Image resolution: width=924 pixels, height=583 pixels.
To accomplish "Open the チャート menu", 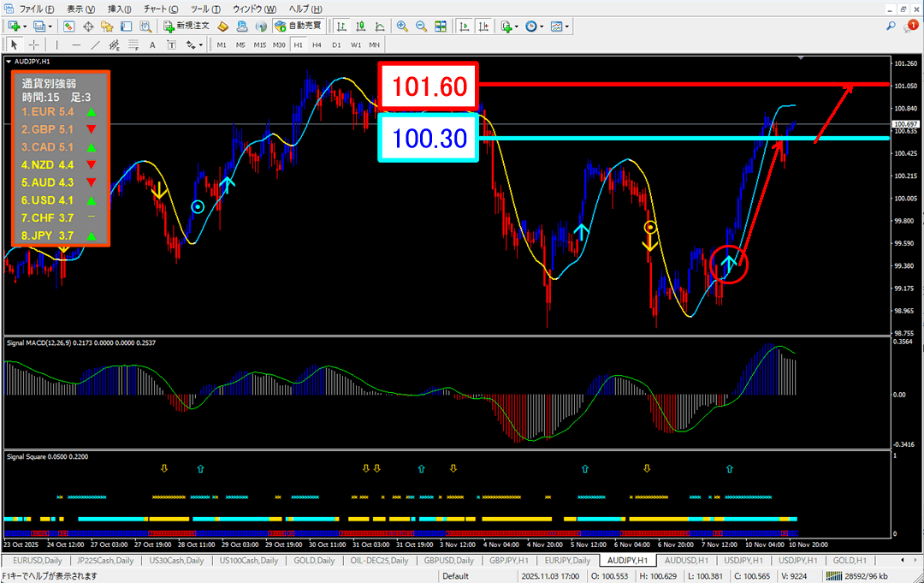I will pyautogui.click(x=156, y=9).
